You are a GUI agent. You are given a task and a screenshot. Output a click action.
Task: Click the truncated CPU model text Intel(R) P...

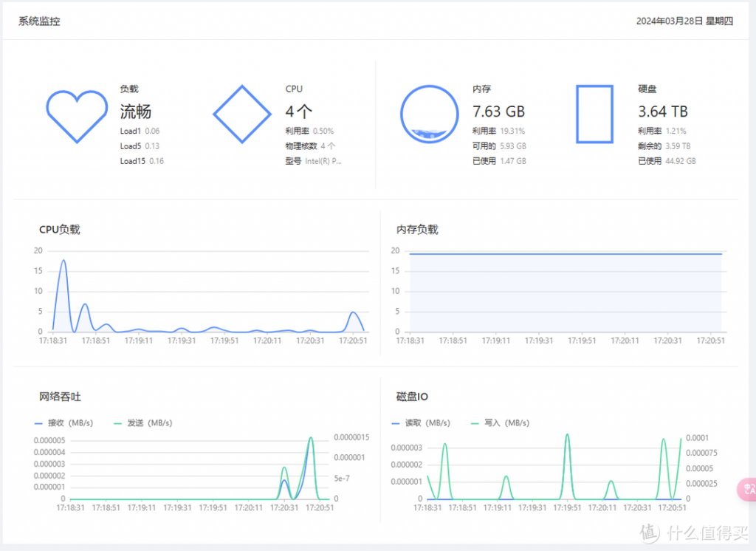[x=323, y=161]
